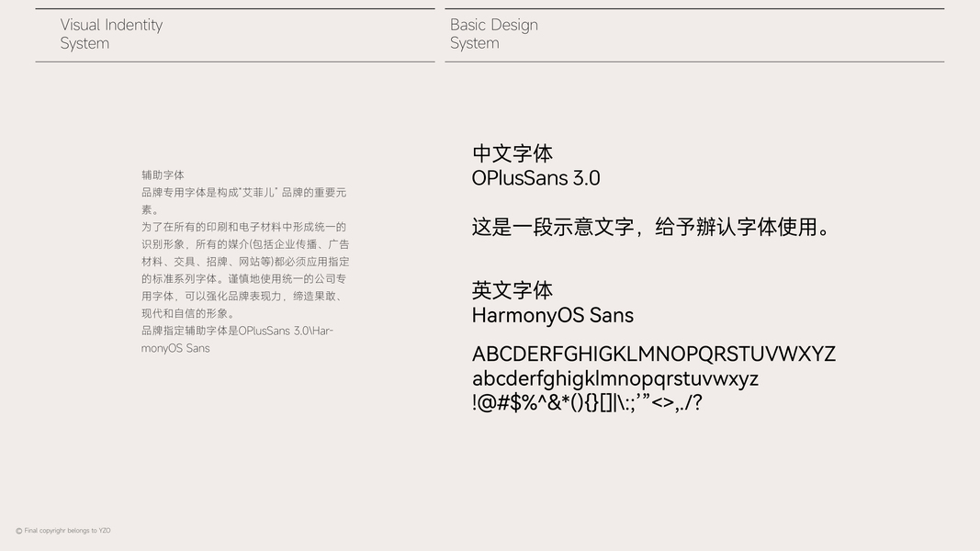
Task: Click the 'Final copyright belongs to YZO' footer
Action: [63, 531]
